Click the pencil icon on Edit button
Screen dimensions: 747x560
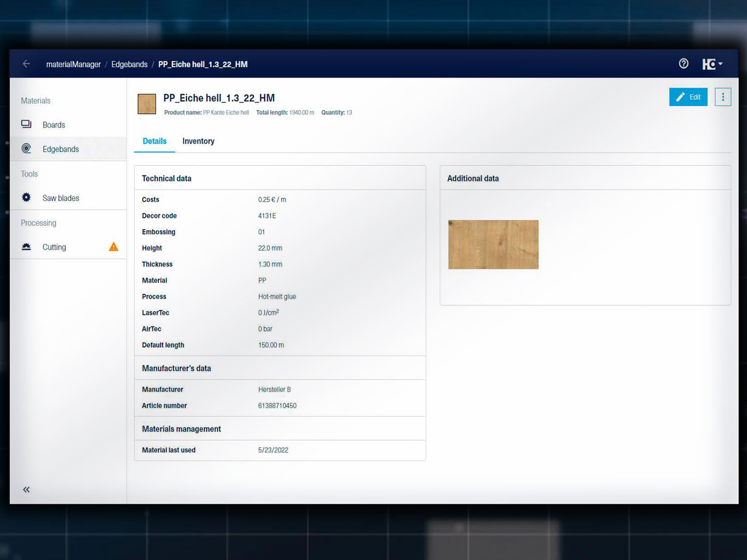(x=680, y=97)
